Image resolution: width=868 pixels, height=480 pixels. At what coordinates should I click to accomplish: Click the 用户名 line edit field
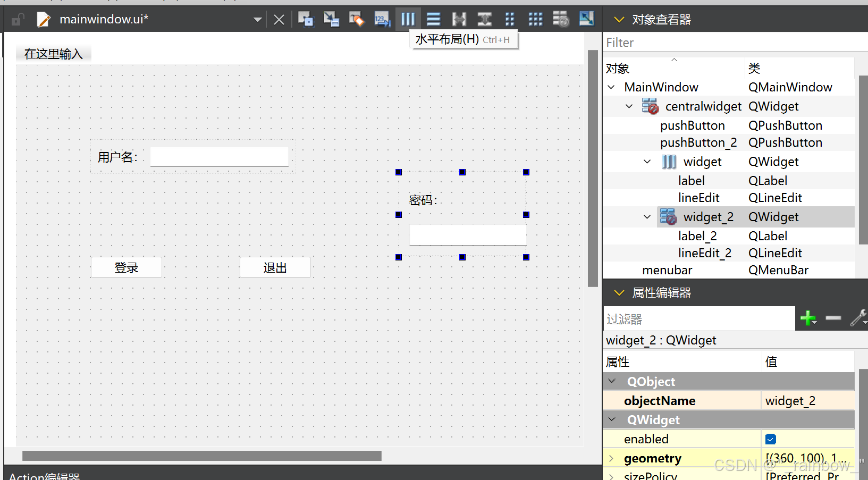point(220,157)
